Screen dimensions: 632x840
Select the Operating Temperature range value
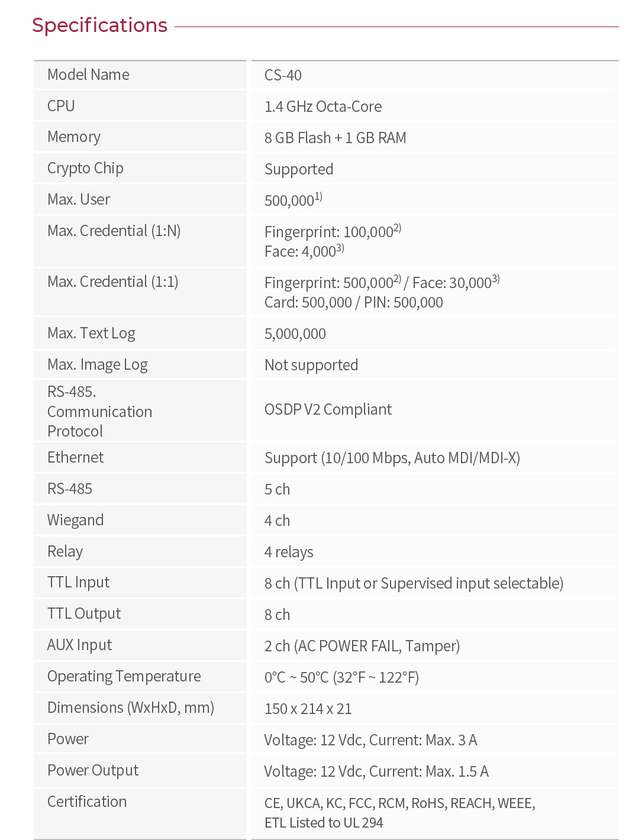341,677
